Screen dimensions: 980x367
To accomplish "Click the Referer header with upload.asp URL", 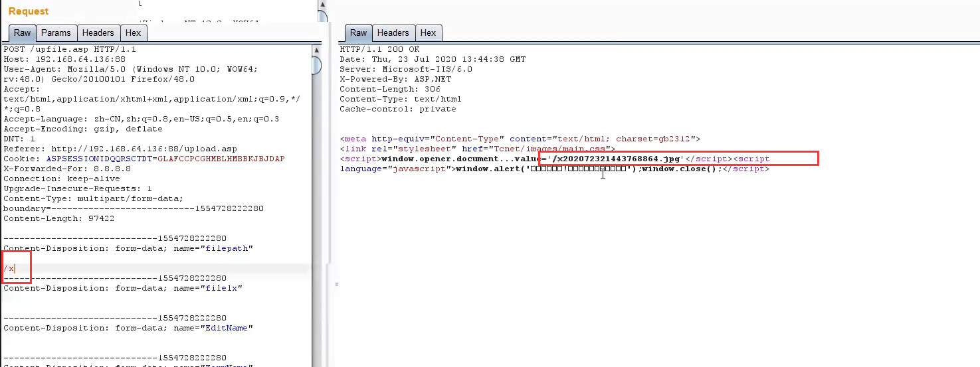I will pos(120,149).
